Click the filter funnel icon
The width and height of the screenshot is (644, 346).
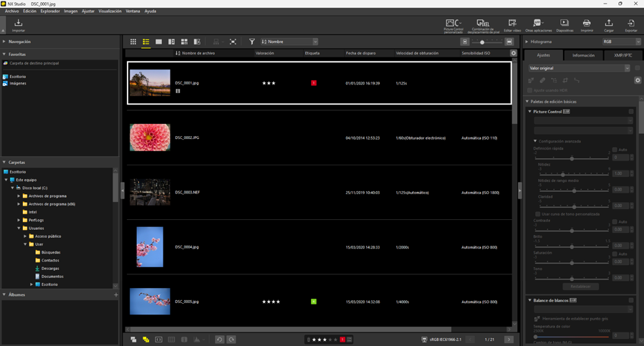(x=251, y=42)
